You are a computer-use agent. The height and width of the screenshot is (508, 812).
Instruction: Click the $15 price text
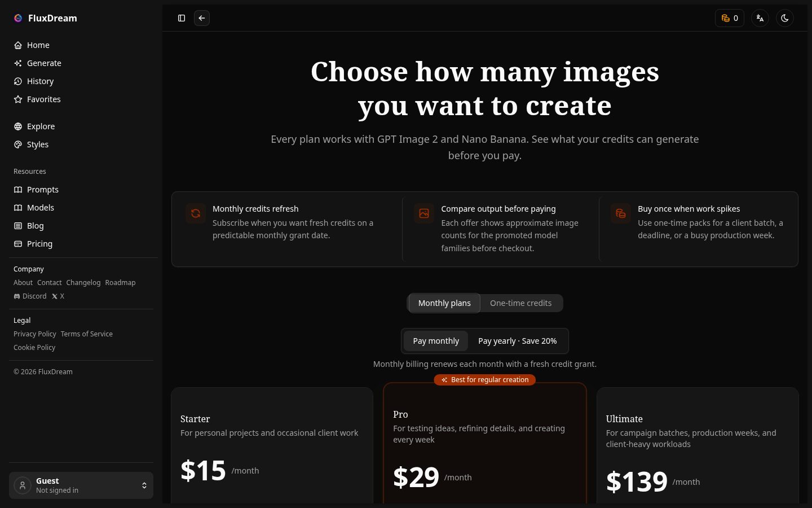pyautogui.click(x=203, y=470)
